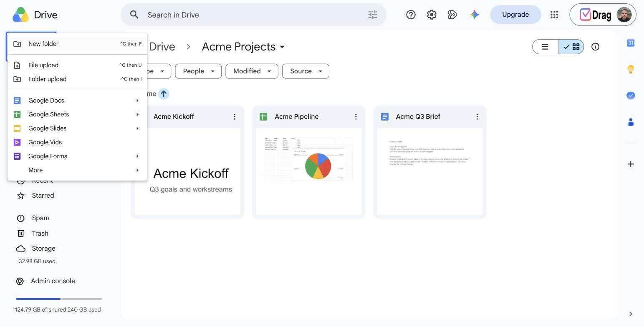644x327 pixels.
Task: Reverse sort direction arrow next to Name
Action: (164, 94)
